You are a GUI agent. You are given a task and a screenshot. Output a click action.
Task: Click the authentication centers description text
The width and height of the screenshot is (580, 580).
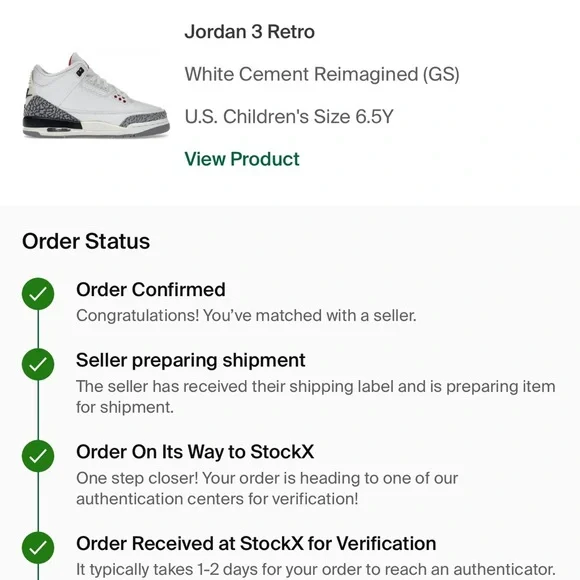[267, 488]
